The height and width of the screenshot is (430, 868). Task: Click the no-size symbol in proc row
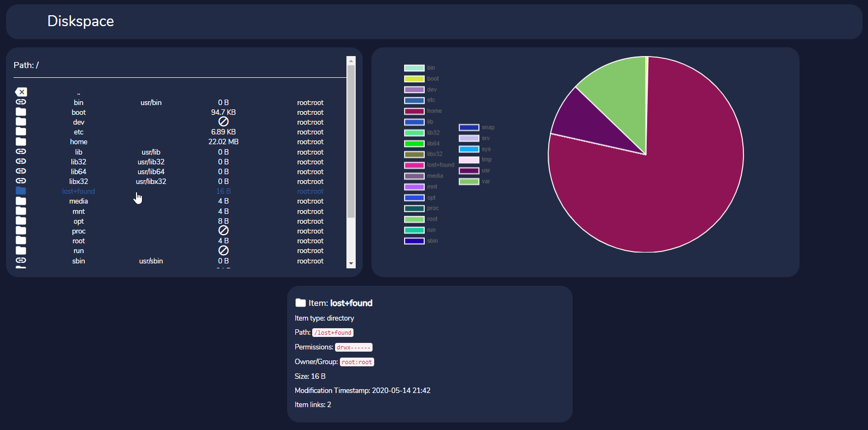[x=224, y=230]
